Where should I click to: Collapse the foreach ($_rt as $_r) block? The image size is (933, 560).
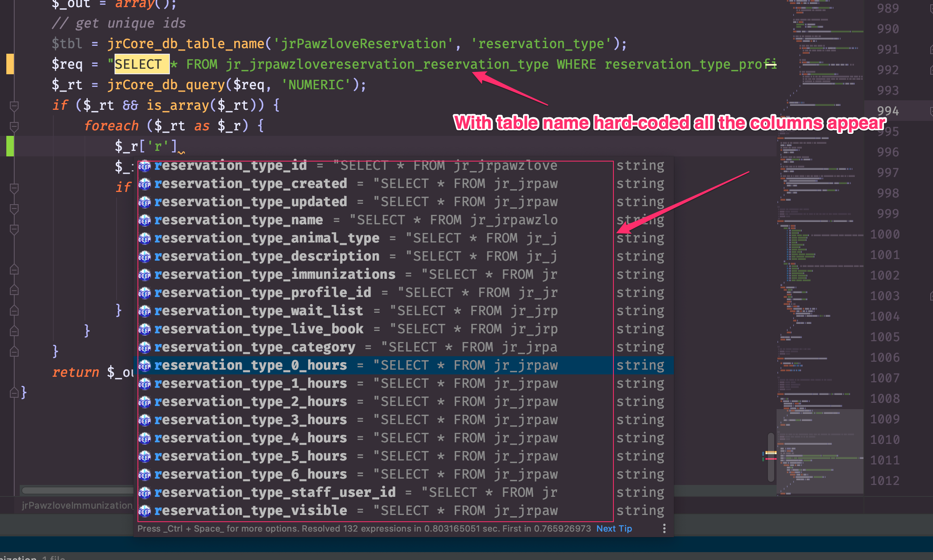(14, 126)
